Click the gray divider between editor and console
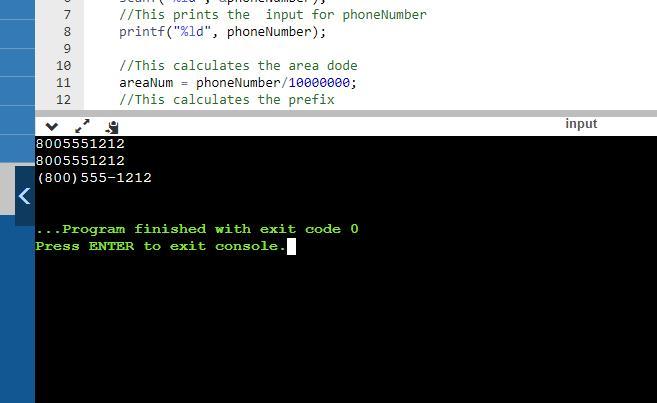The height and width of the screenshot is (403, 657). 346,114
